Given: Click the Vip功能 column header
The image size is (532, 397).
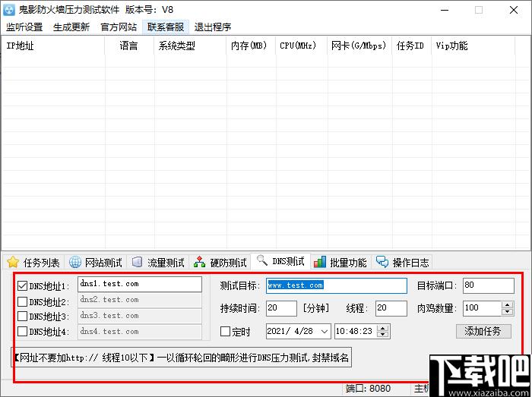Looking at the screenshot, I should [x=473, y=46].
